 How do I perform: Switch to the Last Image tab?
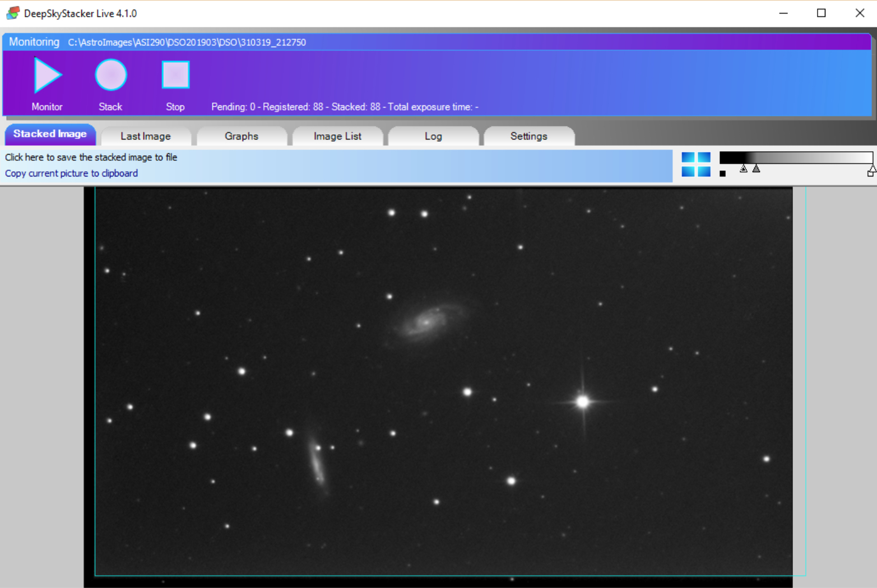(146, 136)
